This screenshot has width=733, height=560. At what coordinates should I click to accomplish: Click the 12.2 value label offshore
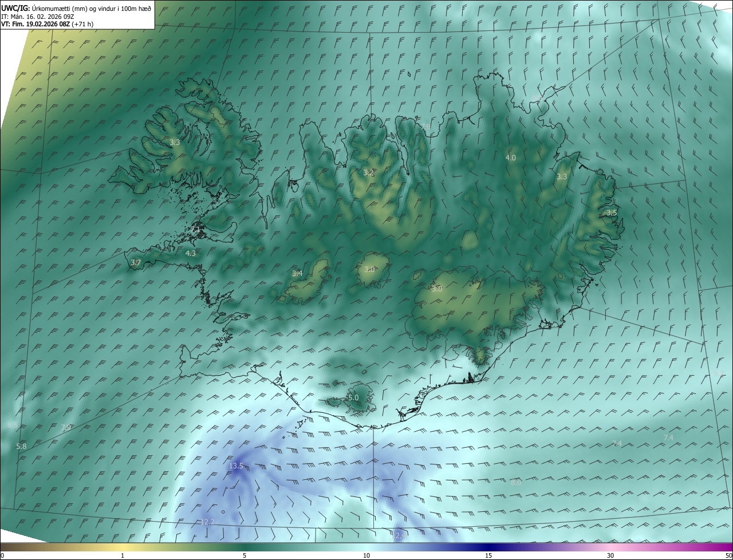pyautogui.click(x=207, y=522)
